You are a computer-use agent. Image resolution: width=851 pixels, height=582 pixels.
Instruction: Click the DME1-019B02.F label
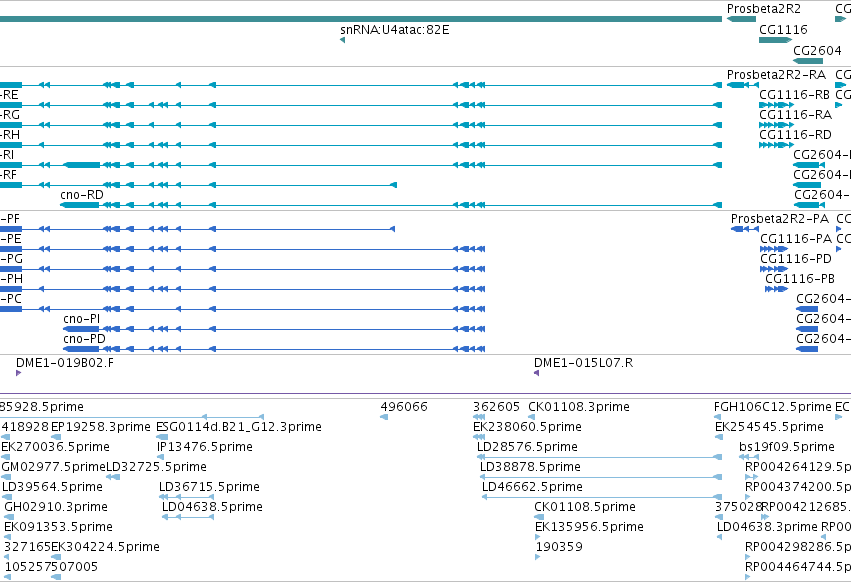(65, 363)
